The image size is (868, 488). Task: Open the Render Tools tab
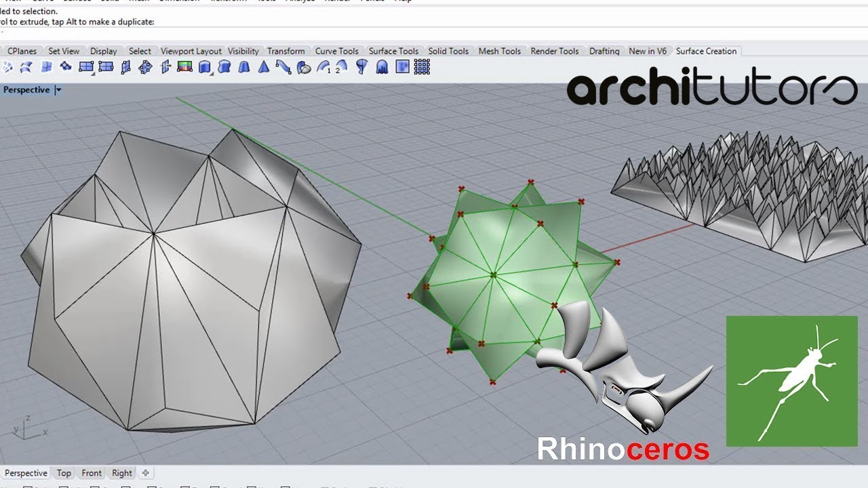pyautogui.click(x=555, y=51)
